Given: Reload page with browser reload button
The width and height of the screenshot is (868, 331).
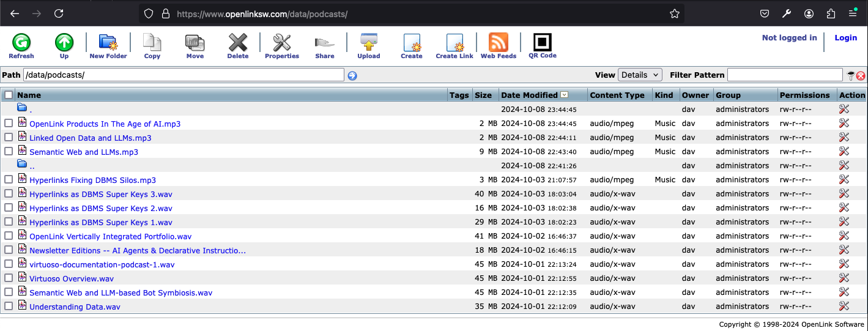Looking at the screenshot, I should (x=59, y=13).
